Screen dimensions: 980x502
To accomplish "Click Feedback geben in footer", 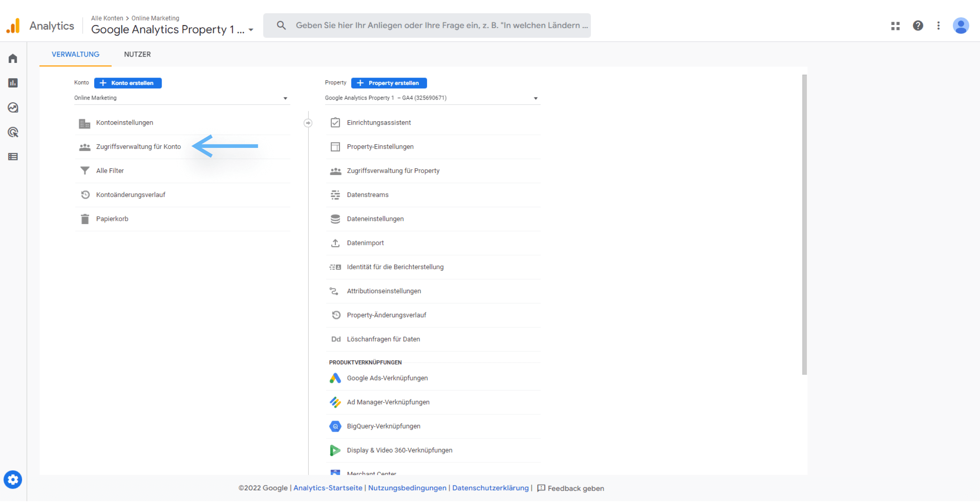I will pyautogui.click(x=571, y=489).
